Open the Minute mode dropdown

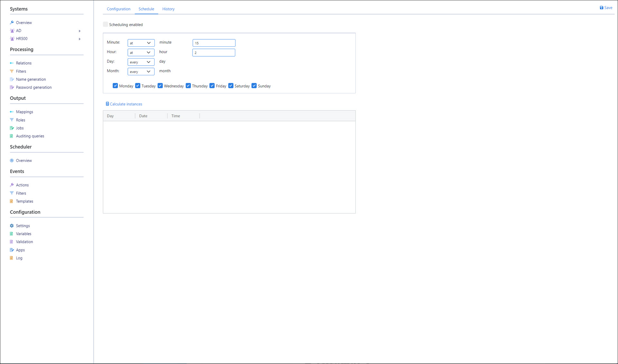(141, 43)
